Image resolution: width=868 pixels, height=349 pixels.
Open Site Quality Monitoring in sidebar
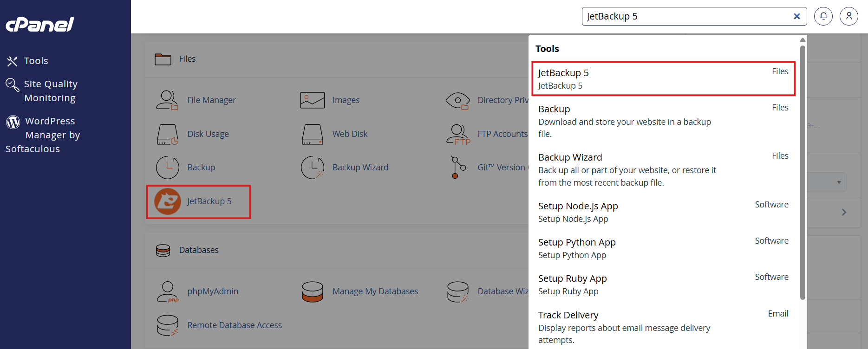click(x=51, y=91)
